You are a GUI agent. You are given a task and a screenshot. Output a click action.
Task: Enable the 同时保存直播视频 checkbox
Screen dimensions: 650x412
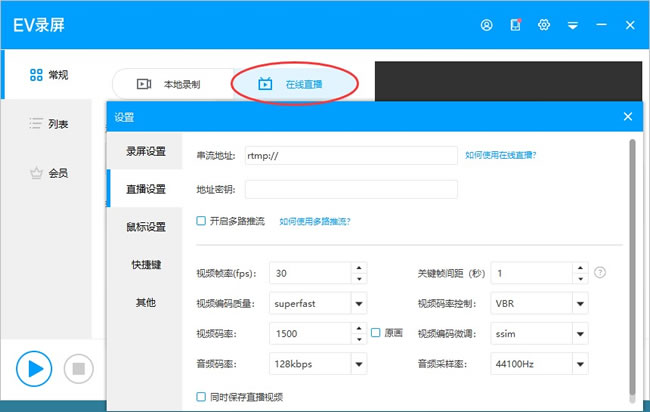point(201,397)
